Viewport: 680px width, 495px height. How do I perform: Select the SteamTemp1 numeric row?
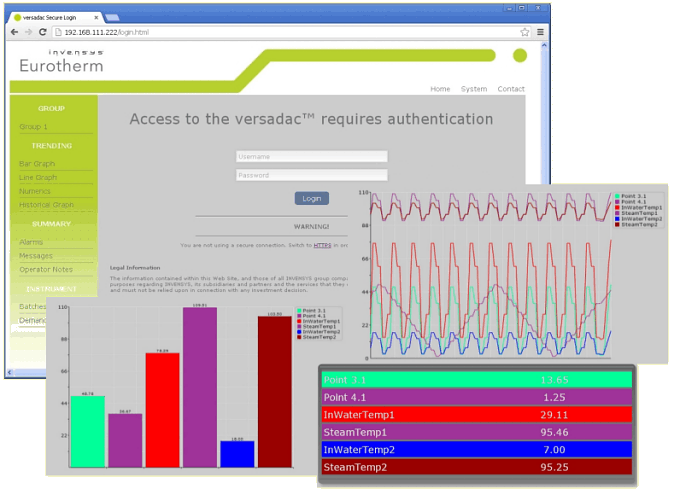pos(477,432)
